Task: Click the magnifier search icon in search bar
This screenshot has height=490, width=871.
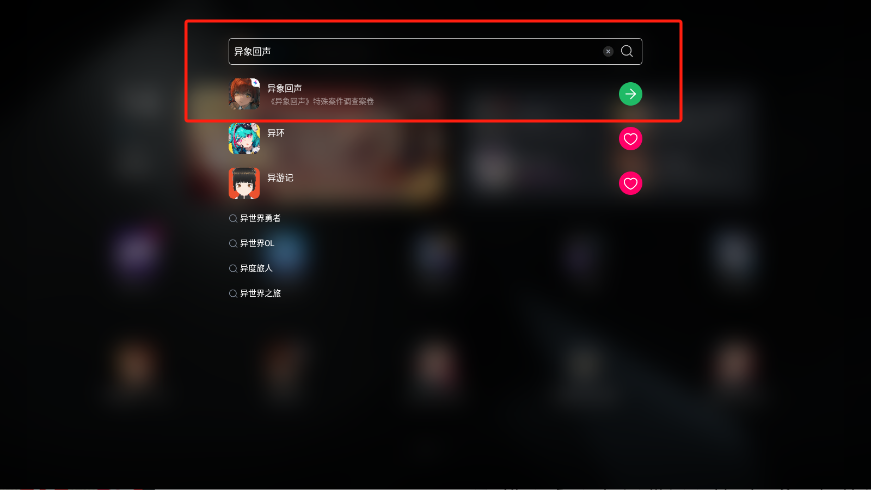Action: (x=627, y=51)
